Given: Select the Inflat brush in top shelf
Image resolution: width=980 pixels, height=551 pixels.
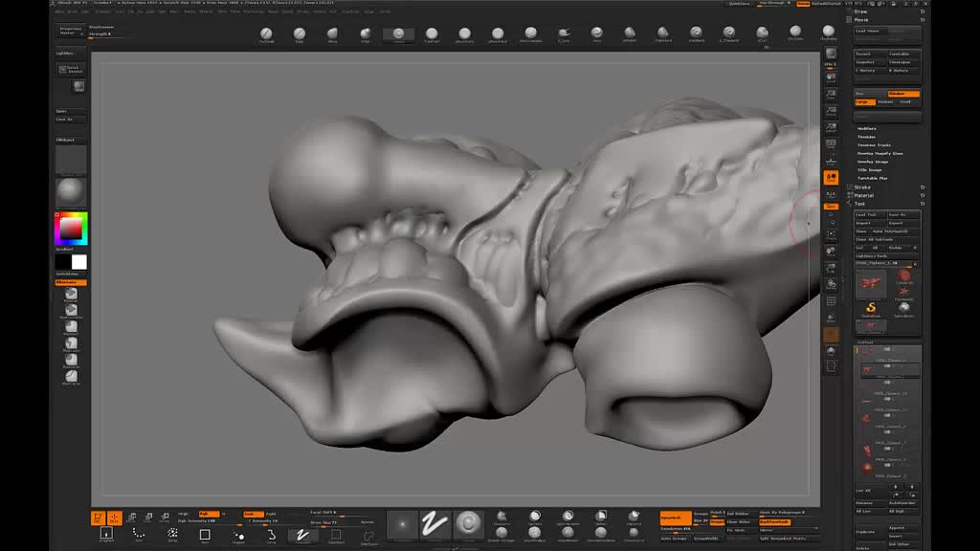Looking at the screenshot, I should point(366,33).
